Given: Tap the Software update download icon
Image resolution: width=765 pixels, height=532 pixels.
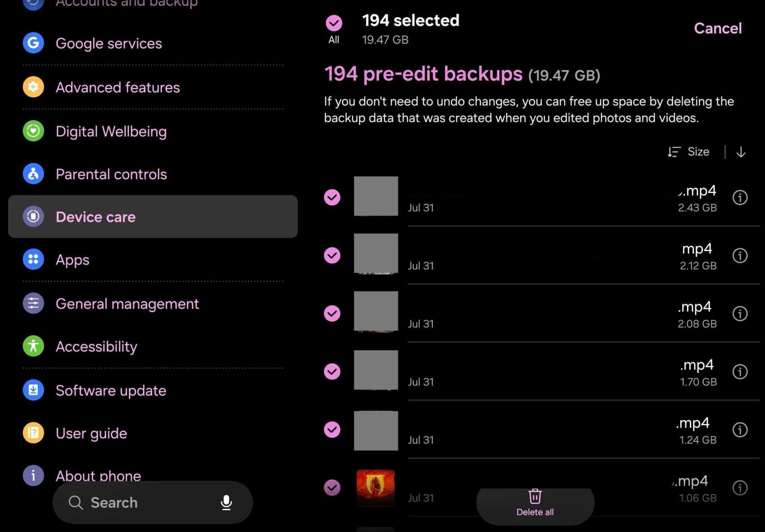Looking at the screenshot, I should point(33,390).
